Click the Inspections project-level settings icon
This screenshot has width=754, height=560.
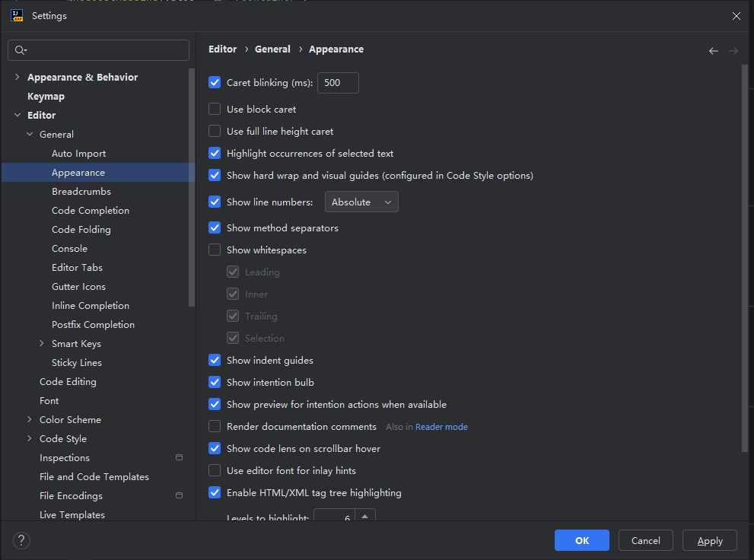pos(179,457)
